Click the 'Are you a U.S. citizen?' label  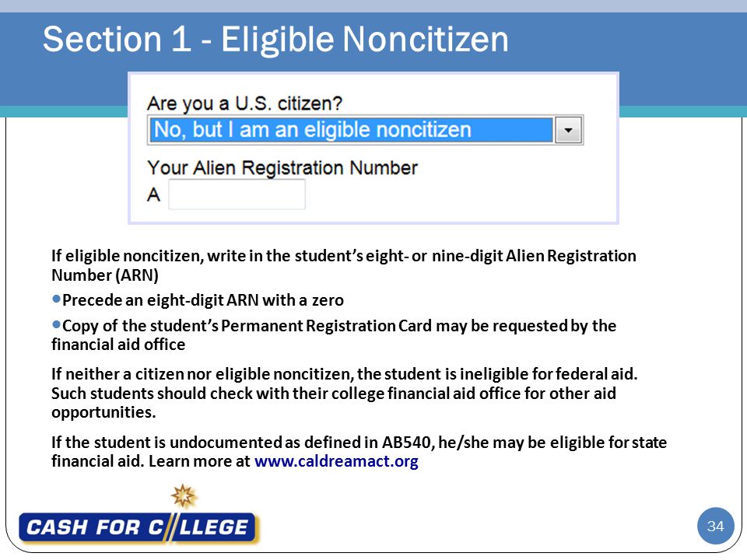click(x=244, y=103)
